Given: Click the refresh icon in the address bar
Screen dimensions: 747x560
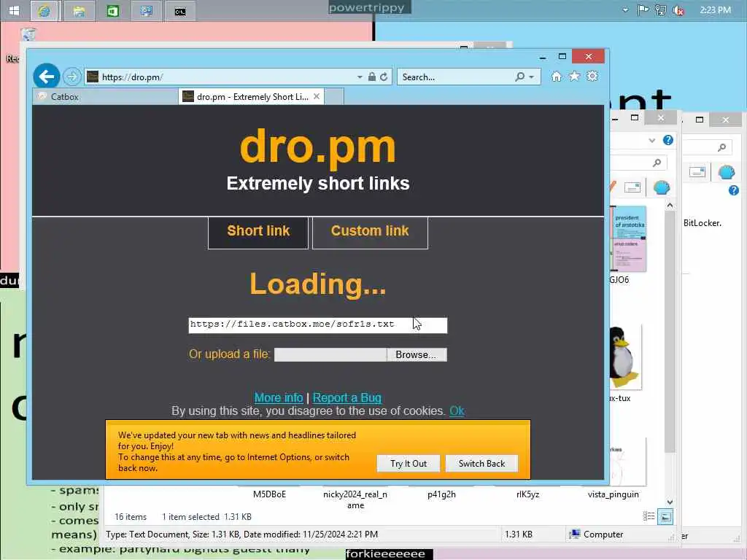Looking at the screenshot, I should click(384, 77).
